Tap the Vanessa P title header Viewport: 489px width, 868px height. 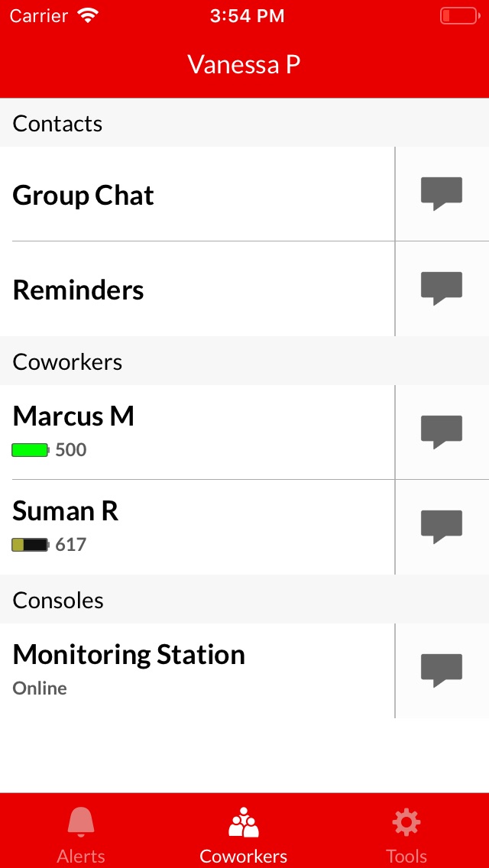pyautogui.click(x=244, y=65)
